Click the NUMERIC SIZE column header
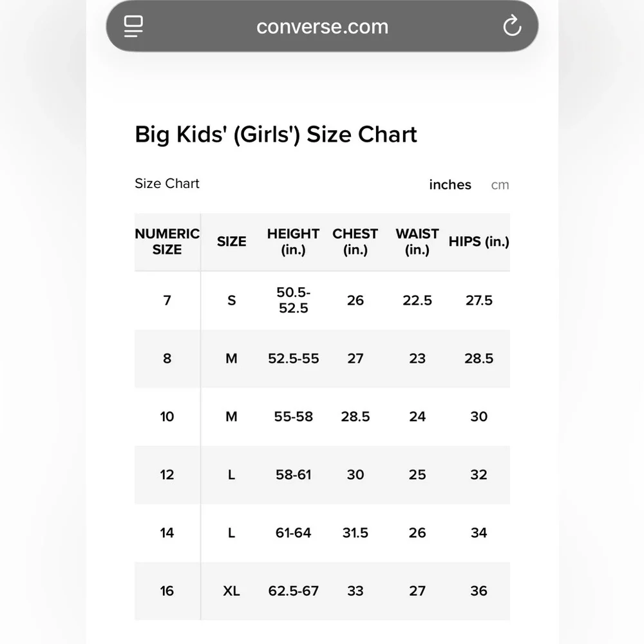The width and height of the screenshot is (644, 644). click(x=167, y=241)
